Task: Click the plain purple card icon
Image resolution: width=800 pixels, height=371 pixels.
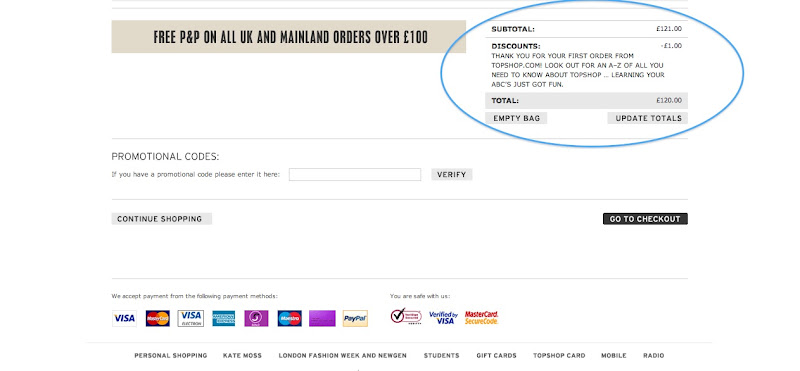Action: 322,318
